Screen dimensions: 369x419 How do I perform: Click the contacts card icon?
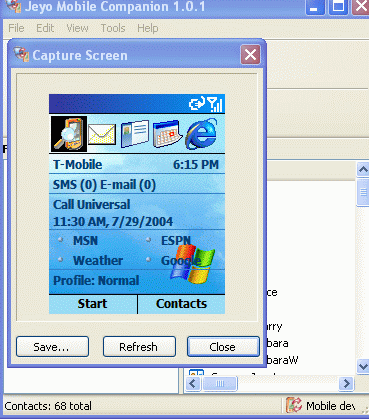tap(135, 134)
